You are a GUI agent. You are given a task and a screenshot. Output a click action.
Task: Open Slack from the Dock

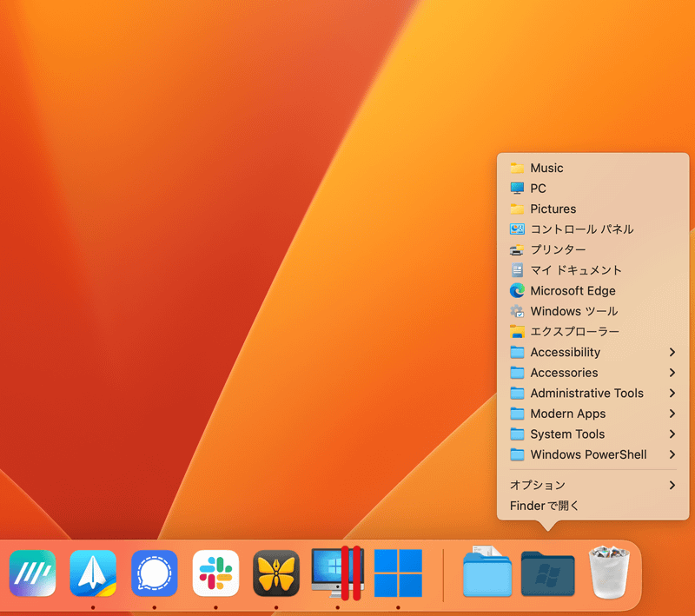click(215, 573)
